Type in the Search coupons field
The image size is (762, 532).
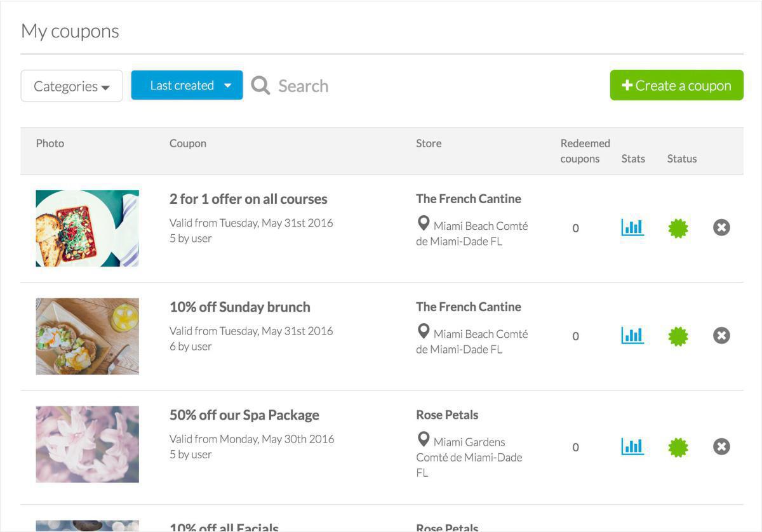pyautogui.click(x=304, y=86)
